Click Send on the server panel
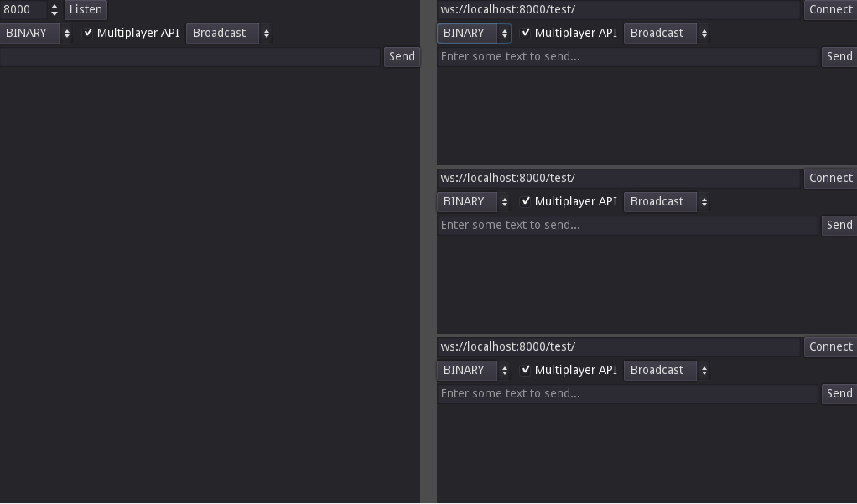This screenshot has width=857, height=504. pos(402,56)
